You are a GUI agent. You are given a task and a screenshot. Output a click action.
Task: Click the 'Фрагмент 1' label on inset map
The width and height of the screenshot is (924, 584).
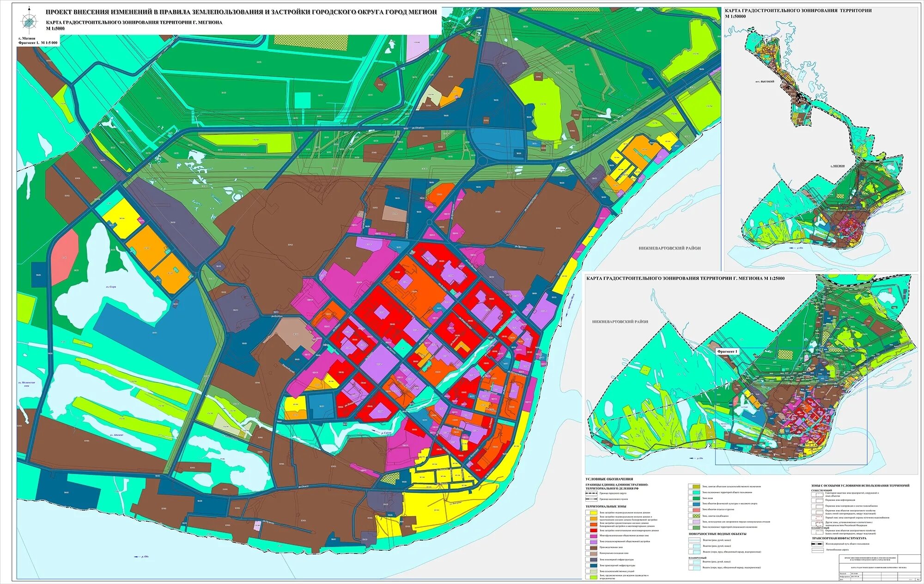tap(728, 352)
